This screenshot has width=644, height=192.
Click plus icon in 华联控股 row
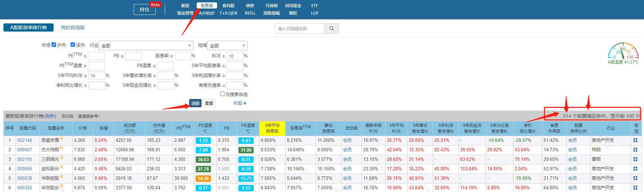[635, 178]
